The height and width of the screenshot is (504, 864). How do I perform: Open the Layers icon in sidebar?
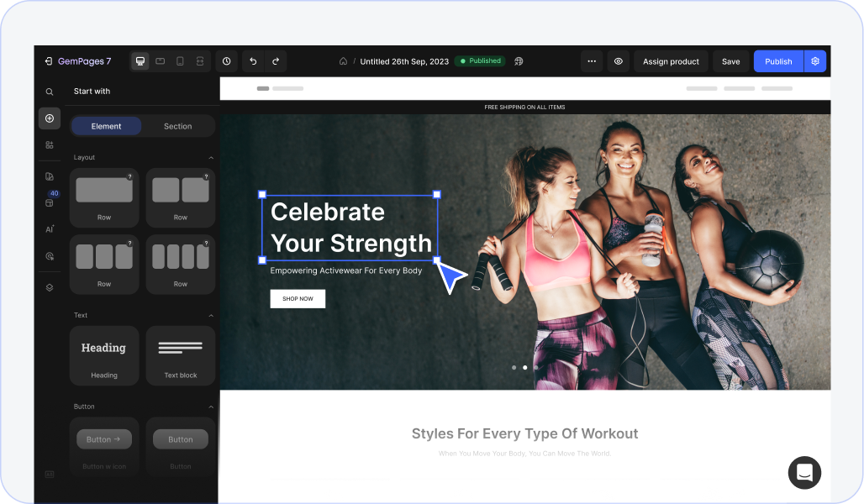50,287
